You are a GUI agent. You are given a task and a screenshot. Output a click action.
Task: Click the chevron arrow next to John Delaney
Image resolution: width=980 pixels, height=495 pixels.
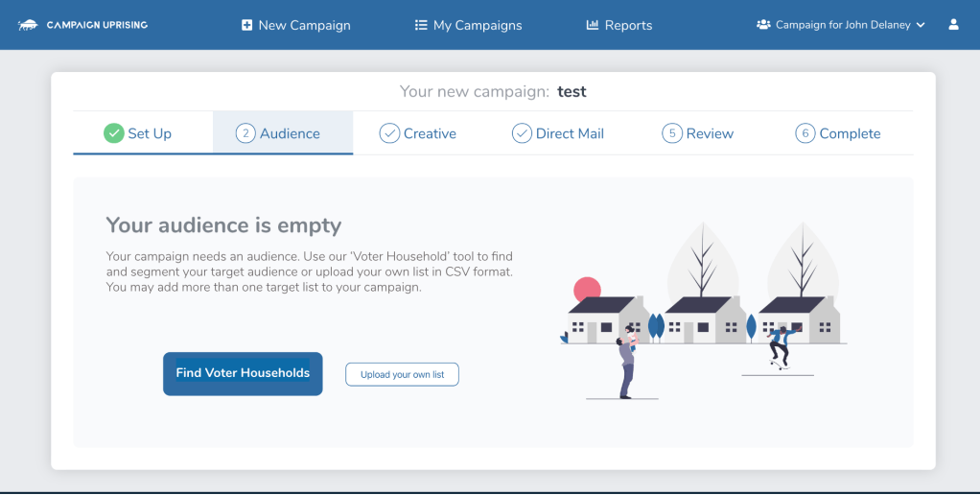(x=921, y=25)
